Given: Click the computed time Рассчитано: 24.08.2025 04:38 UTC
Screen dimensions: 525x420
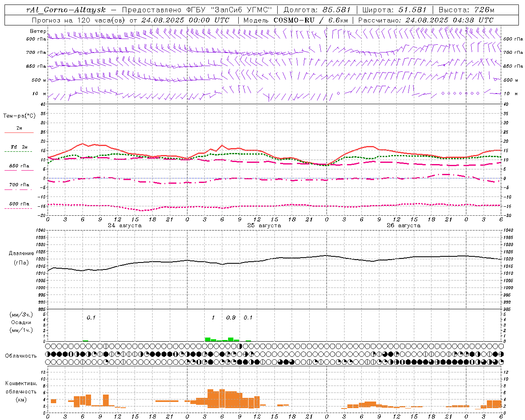Looking at the screenshot, I should pyautogui.click(x=426, y=20).
